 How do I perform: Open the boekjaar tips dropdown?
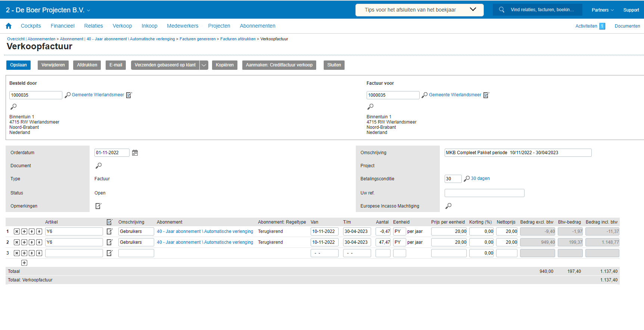pos(473,10)
